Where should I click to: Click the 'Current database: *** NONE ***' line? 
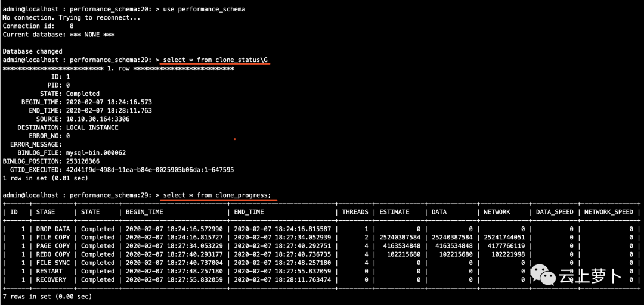pyautogui.click(x=58, y=35)
